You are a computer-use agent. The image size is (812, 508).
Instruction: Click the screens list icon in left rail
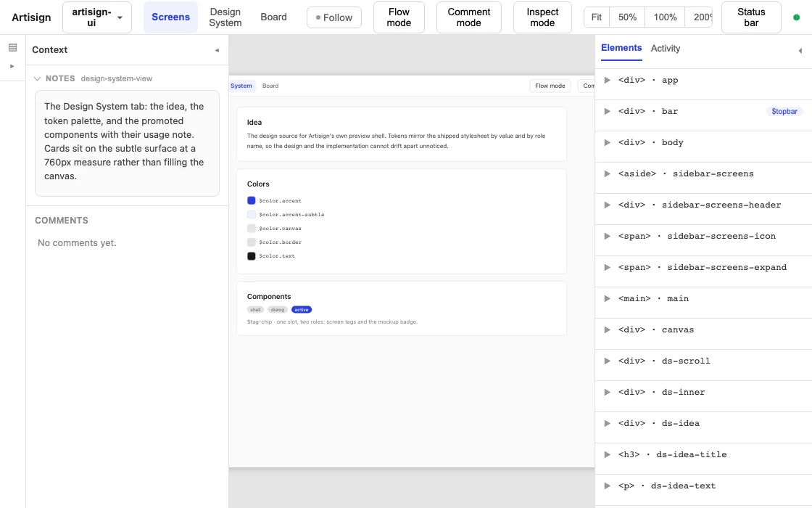pos(13,48)
